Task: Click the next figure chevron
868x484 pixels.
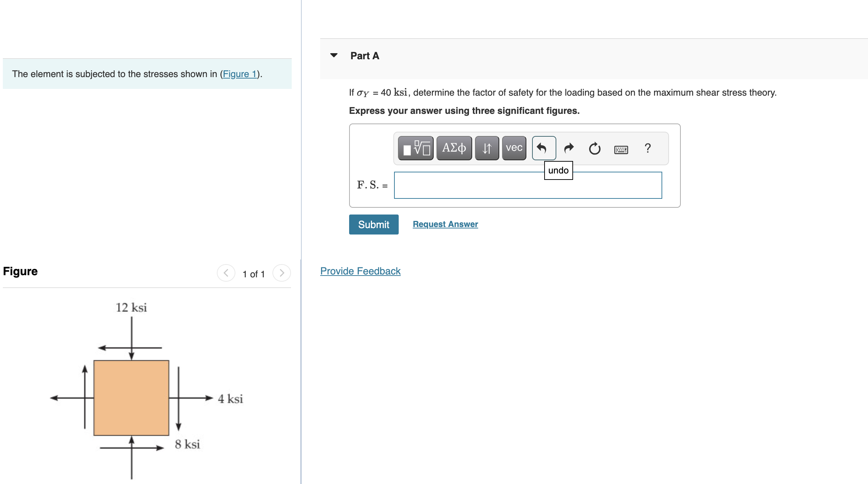Action: 281,273
